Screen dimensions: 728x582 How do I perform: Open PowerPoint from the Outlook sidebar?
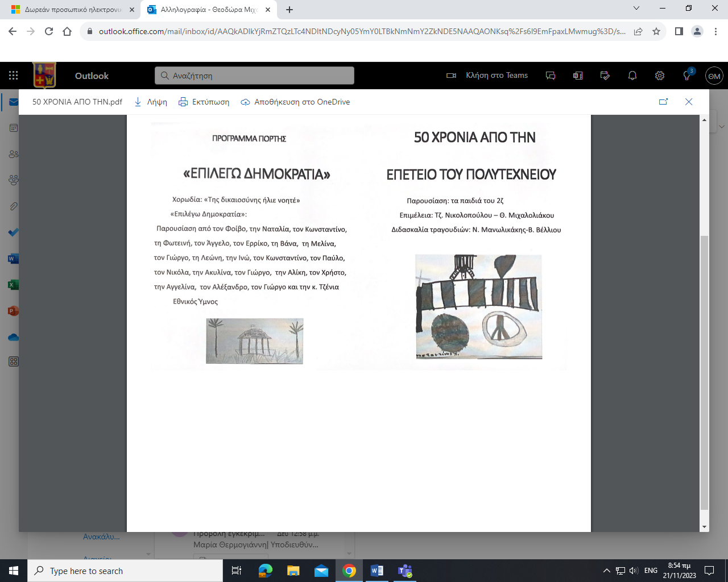(14, 311)
